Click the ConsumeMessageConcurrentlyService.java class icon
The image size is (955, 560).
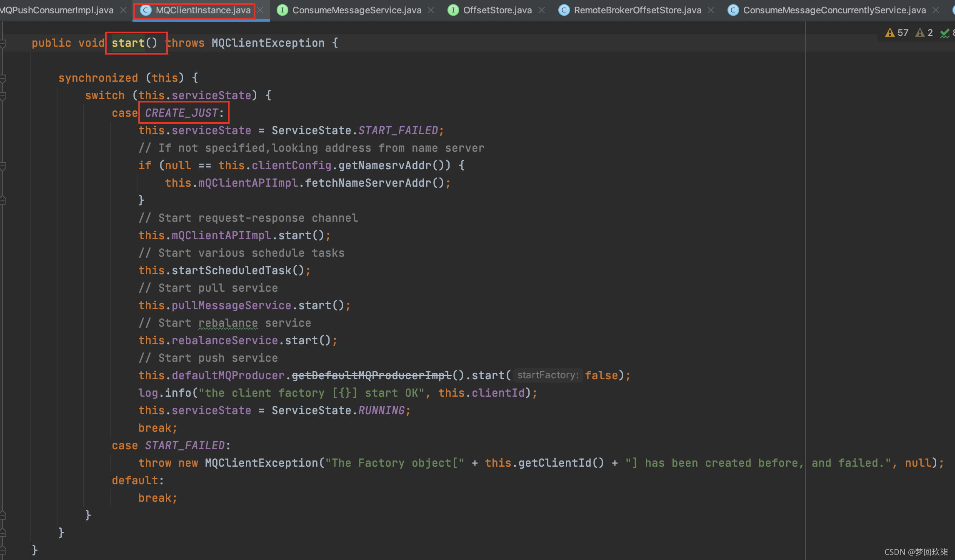733,10
